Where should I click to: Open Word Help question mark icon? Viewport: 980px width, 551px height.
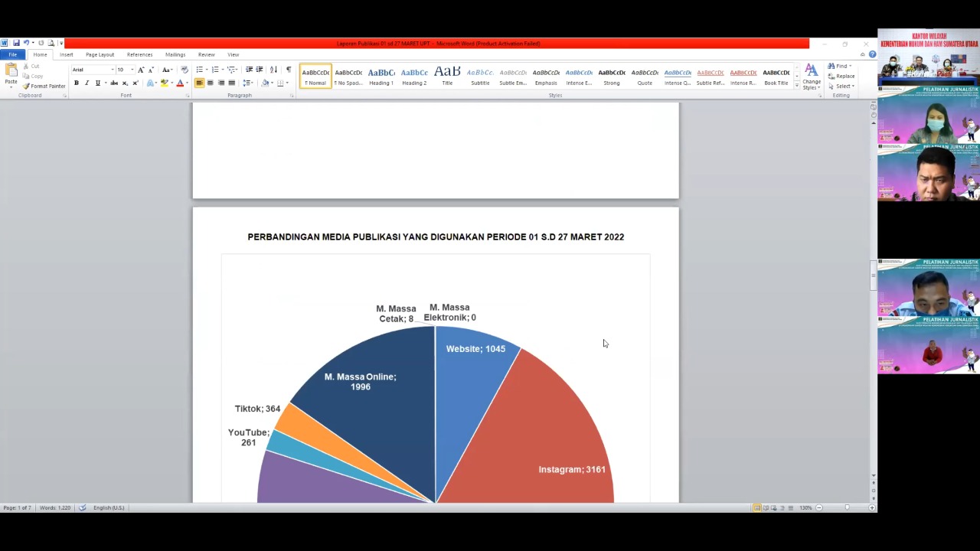pos(872,54)
